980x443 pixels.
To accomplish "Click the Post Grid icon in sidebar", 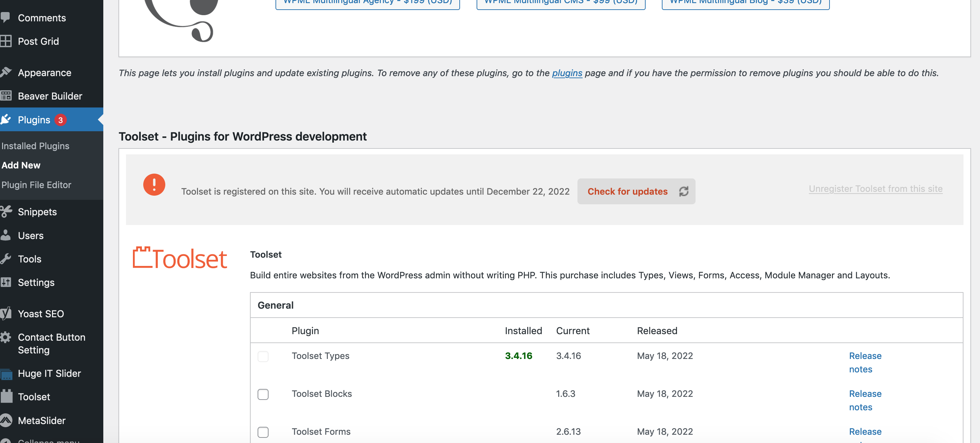I will pos(6,41).
